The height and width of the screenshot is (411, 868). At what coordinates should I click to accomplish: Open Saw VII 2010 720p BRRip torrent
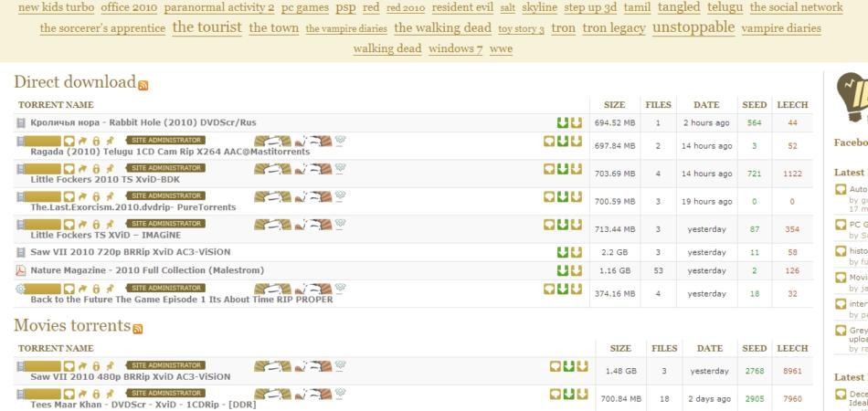[x=131, y=252]
